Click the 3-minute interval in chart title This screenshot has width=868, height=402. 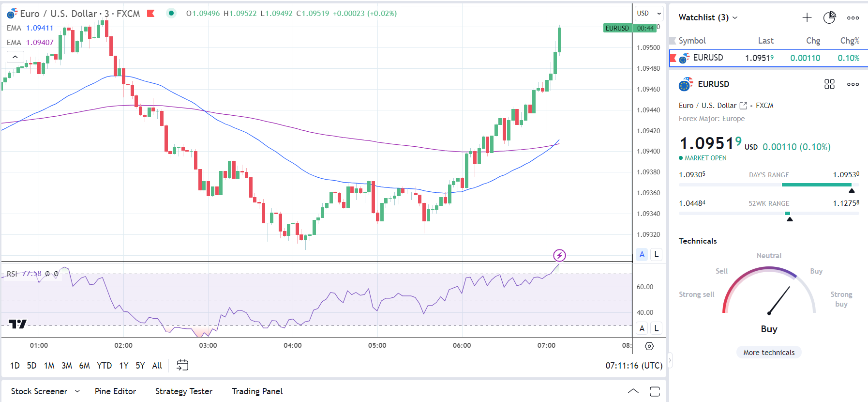click(x=107, y=14)
